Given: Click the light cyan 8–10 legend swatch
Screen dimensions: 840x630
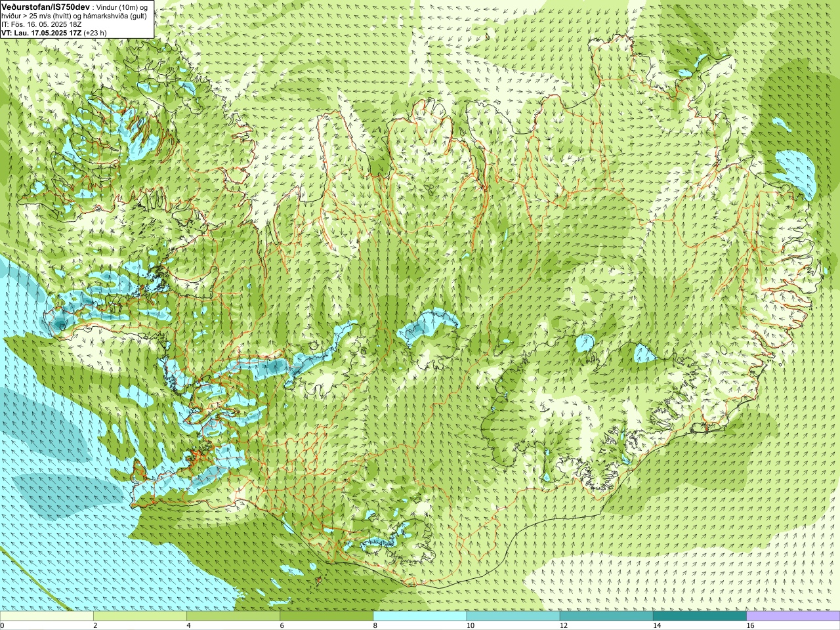Looking at the screenshot, I should click(x=419, y=616).
